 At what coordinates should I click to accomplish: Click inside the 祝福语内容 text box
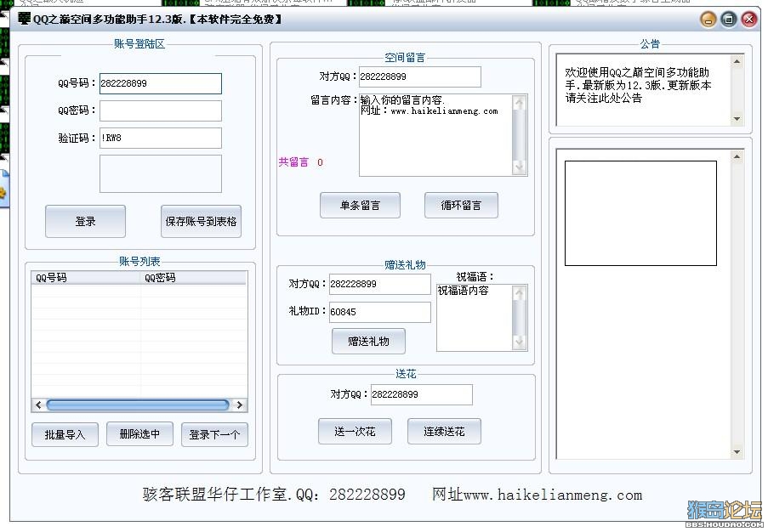tap(474, 318)
